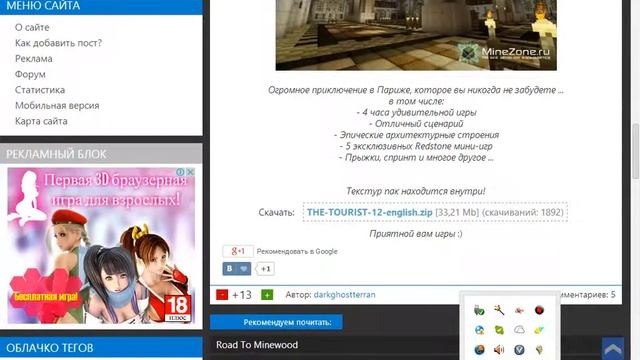Click the green plus rating button

point(267,295)
